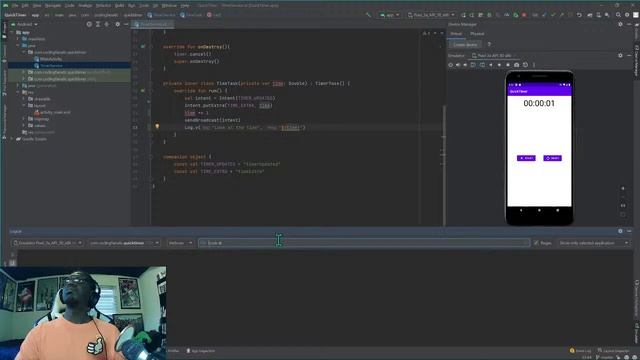Screen dimensions: 640x360
Task: Open the app run configuration dropdown
Action: pos(389,15)
